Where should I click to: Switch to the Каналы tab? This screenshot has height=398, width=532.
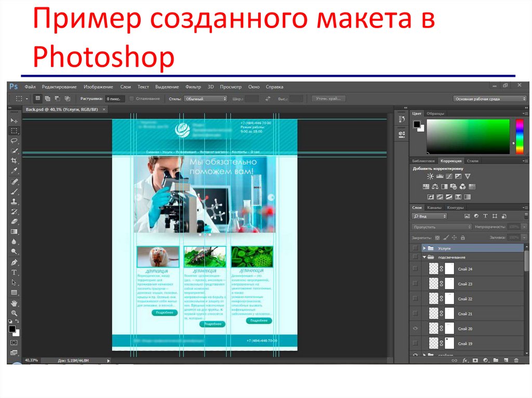(434, 208)
